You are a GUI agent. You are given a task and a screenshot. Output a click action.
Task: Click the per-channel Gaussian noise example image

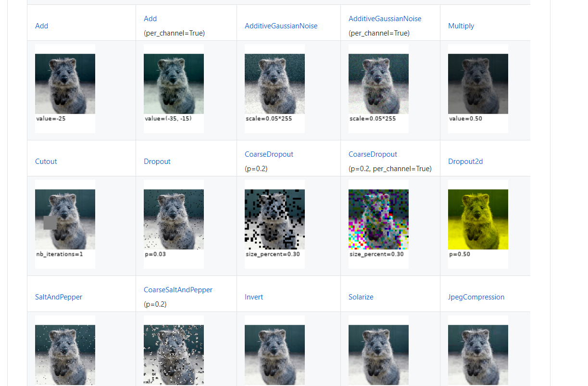(378, 88)
